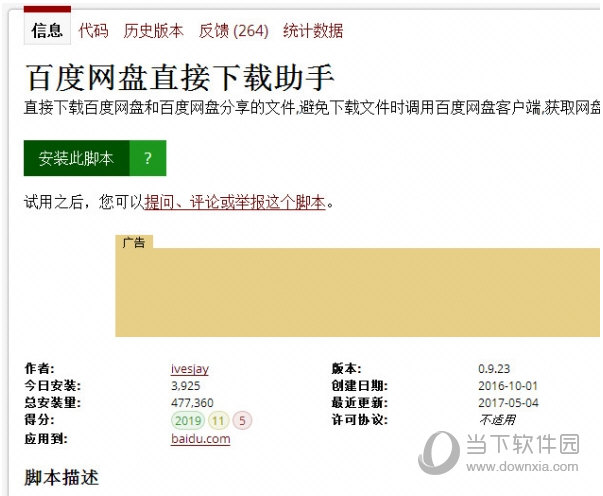Click today's installs value 3,925
The height and width of the screenshot is (496, 603).
186,386
